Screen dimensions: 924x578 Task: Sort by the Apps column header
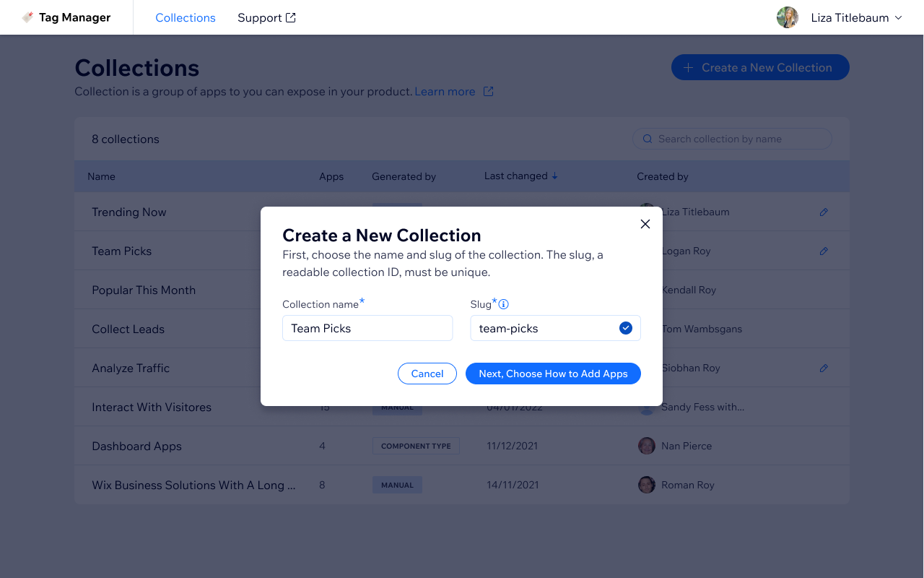pos(331,176)
